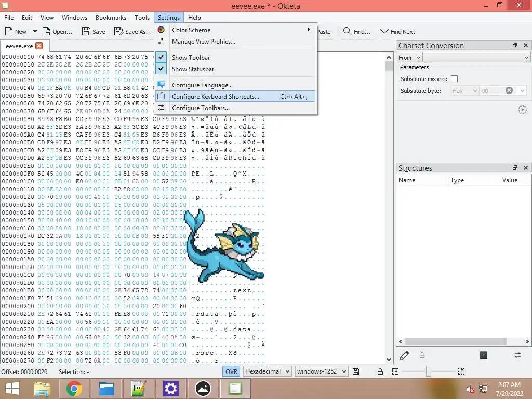Image resolution: width=532 pixels, height=399 pixels.
Task: Choose Configure Toolbars menu entry
Action: pyautogui.click(x=235, y=108)
